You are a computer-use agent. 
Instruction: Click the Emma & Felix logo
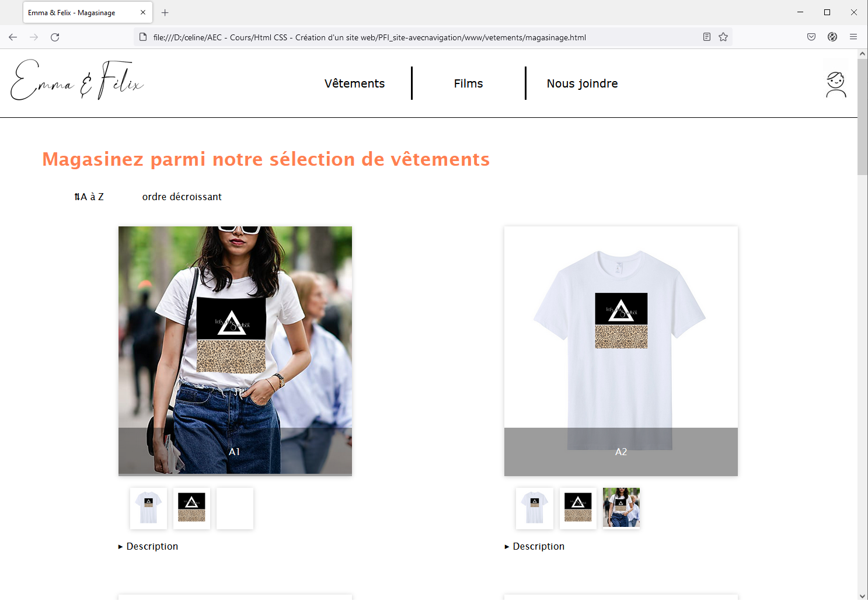click(x=77, y=81)
